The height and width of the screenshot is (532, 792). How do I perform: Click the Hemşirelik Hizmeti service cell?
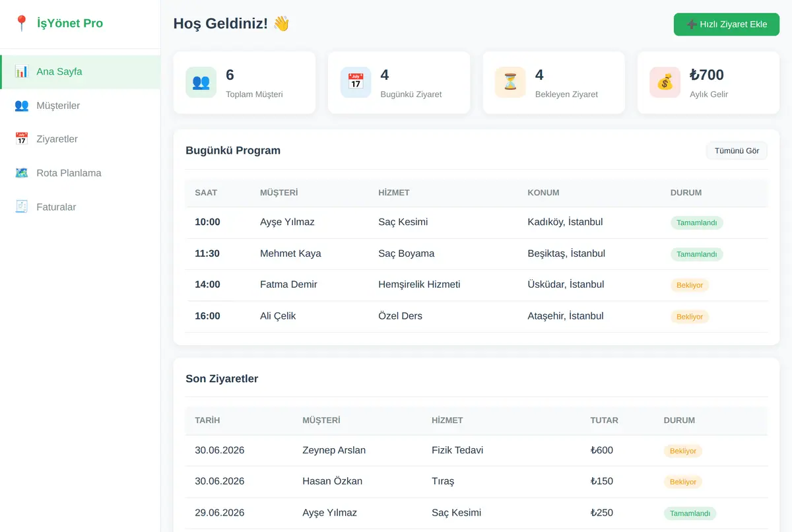[419, 284]
